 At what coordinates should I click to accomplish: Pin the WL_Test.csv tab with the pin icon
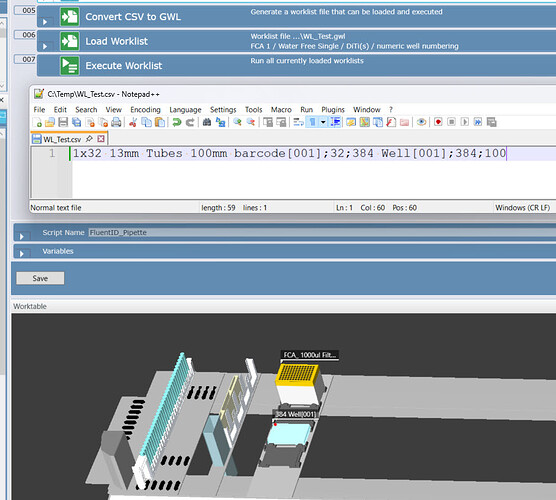pyautogui.click(x=89, y=139)
